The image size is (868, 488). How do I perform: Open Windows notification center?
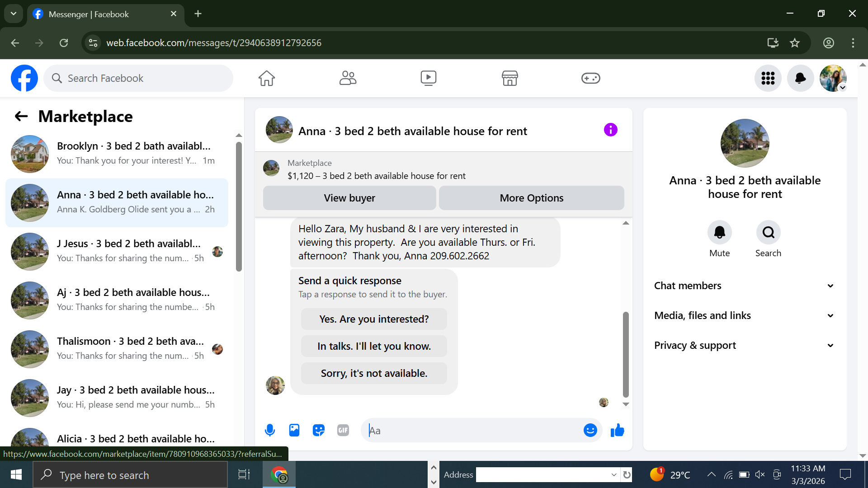[845, 474]
